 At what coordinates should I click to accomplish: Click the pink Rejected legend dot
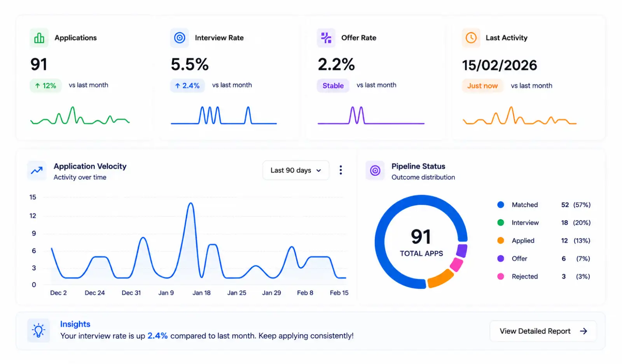[x=501, y=276]
